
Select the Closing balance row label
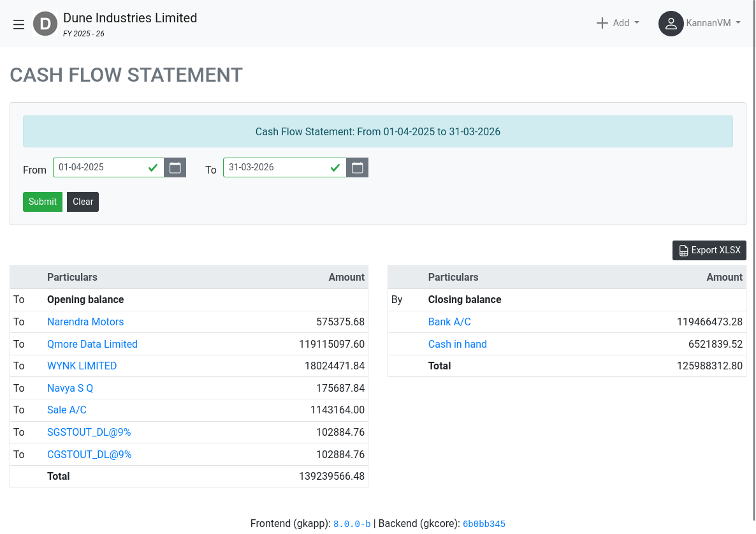465,300
